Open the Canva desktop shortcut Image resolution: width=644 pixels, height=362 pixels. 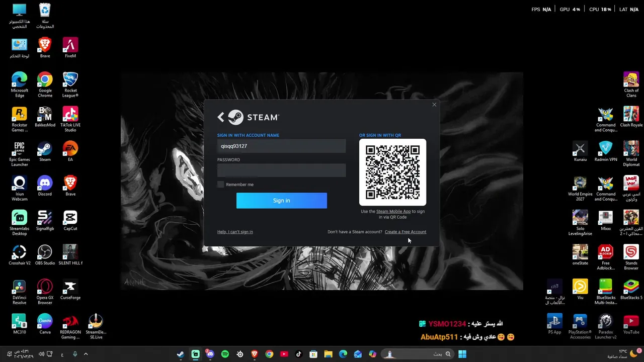click(45, 324)
